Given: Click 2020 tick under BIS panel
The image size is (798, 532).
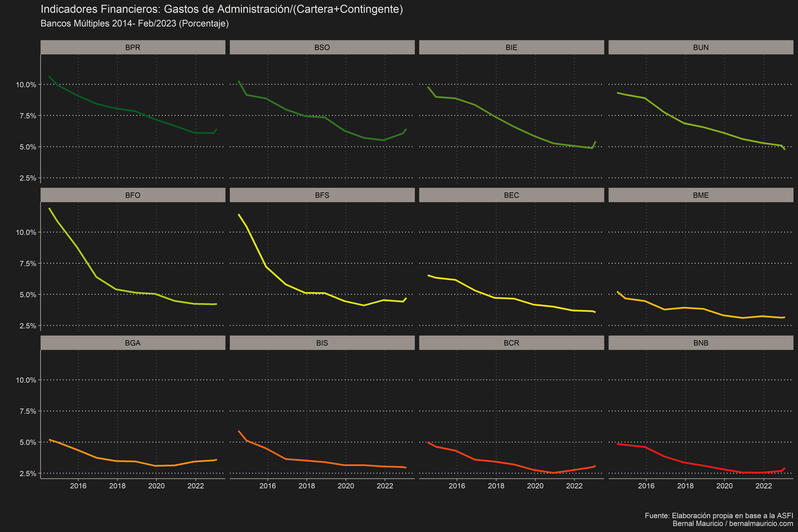Looking at the screenshot, I should point(346,486).
